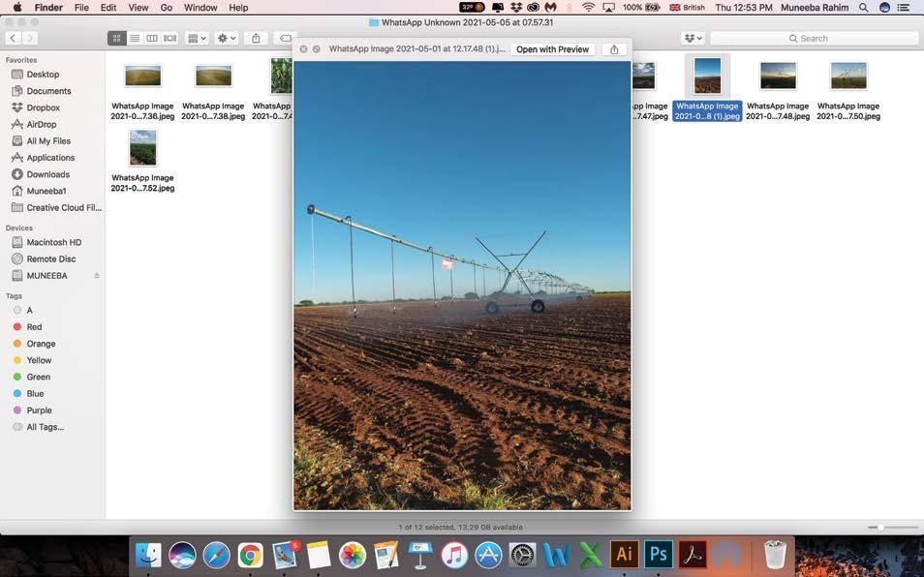
Task: Select the Red tag in the sidebar
Action: [x=33, y=326]
